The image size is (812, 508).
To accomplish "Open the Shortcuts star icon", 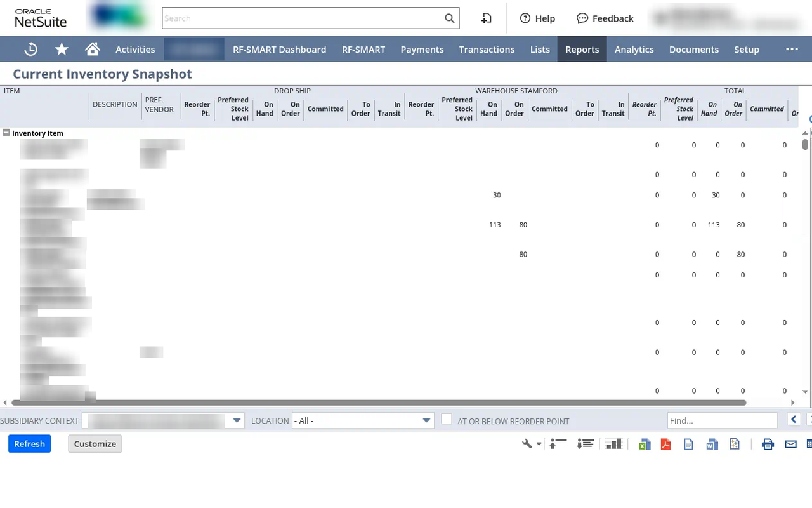I will (62, 49).
